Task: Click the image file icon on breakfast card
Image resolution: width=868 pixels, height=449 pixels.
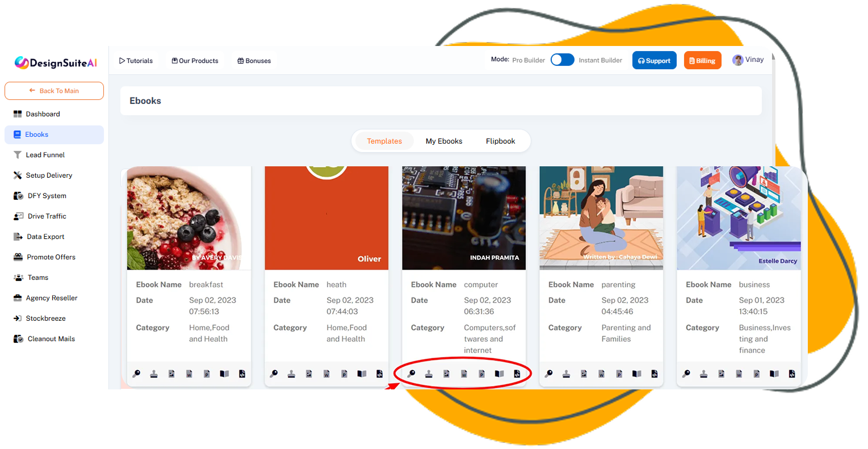Action: [x=171, y=374]
